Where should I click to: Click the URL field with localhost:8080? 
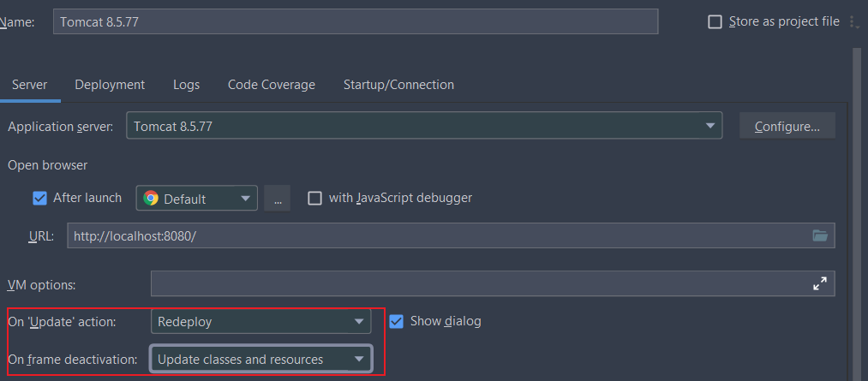point(451,235)
